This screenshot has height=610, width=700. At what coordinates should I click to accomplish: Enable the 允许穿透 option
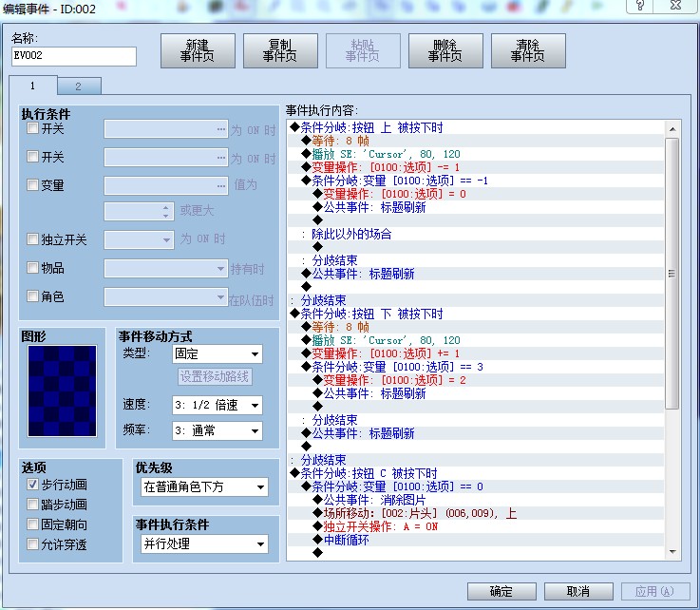(x=32, y=544)
